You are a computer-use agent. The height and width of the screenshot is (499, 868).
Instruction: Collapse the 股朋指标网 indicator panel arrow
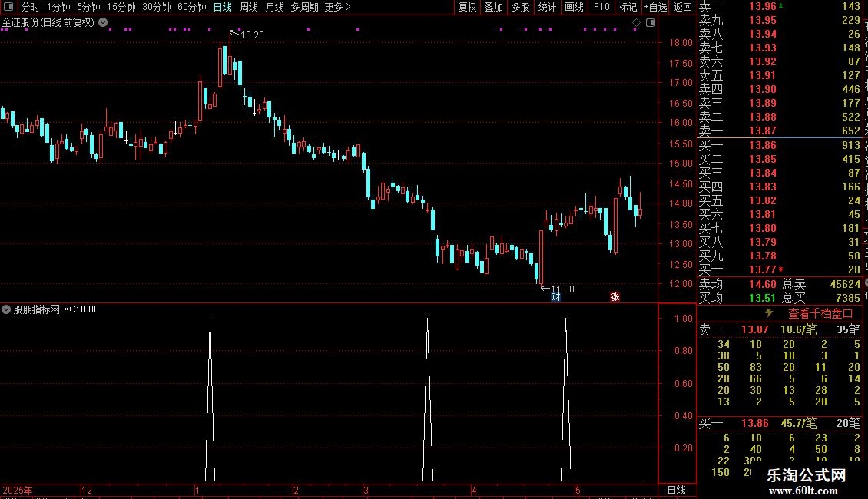[6, 309]
